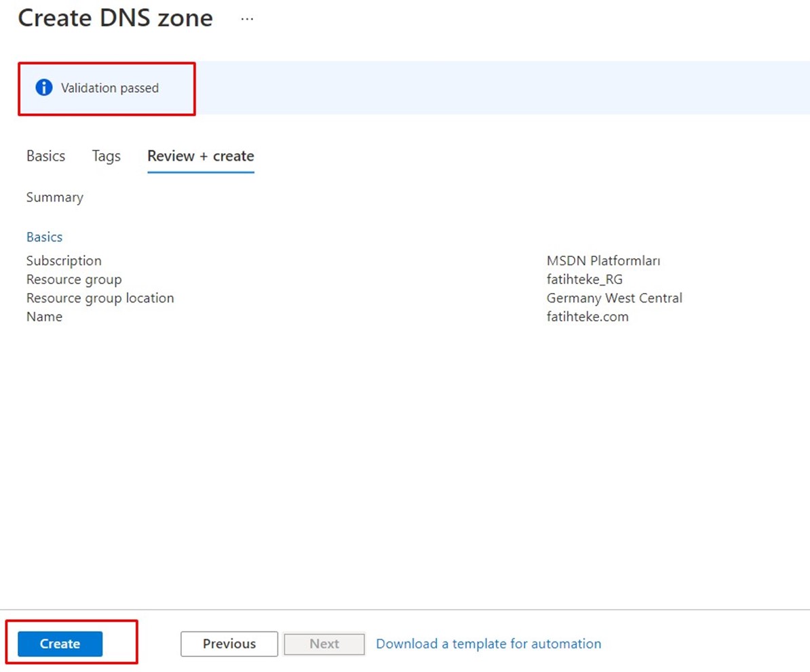Click the Subscription field label
The width and height of the screenshot is (810, 672).
tap(64, 261)
